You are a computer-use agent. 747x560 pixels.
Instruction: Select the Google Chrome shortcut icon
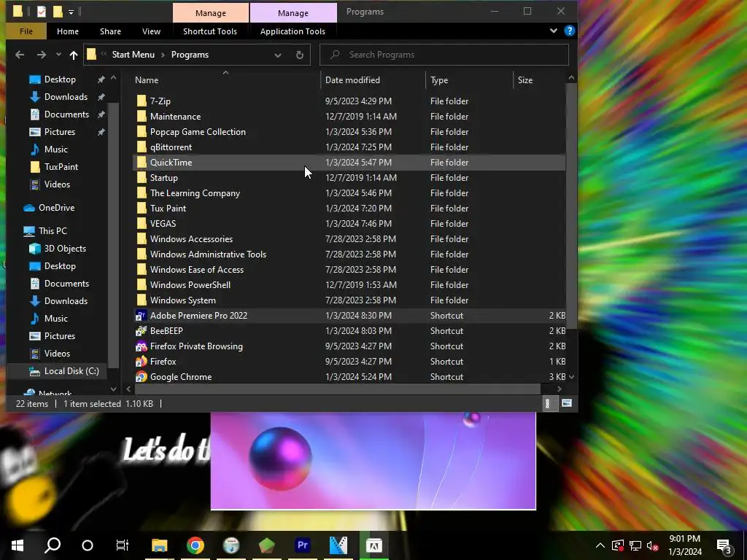click(141, 377)
